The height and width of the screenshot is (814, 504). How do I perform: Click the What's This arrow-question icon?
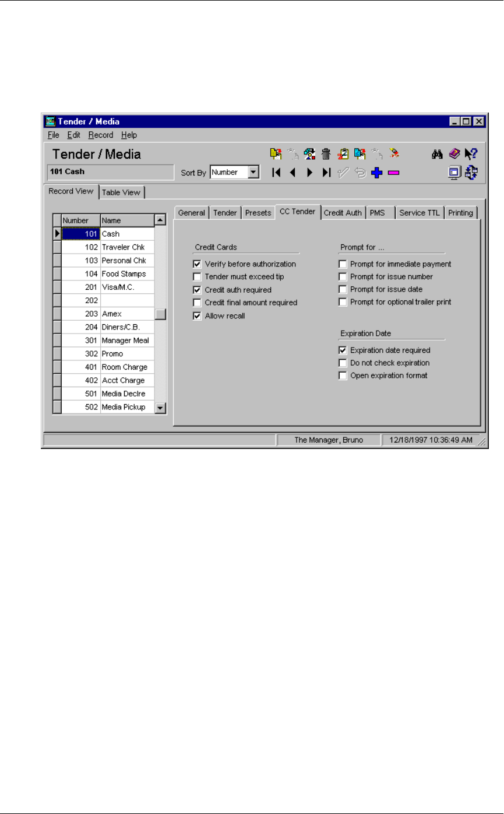(471, 154)
